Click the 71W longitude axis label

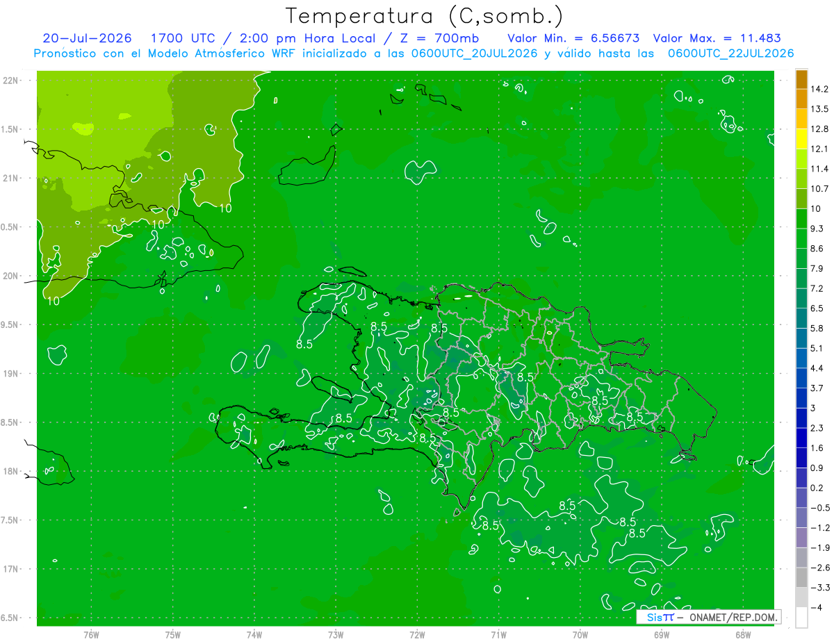498,635
